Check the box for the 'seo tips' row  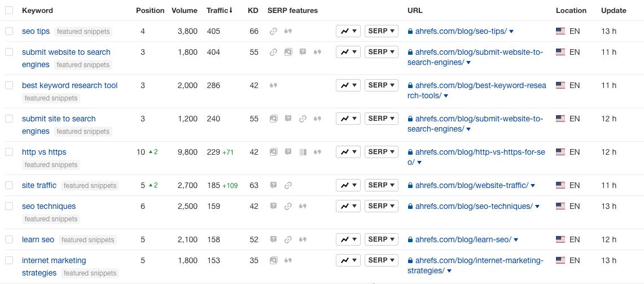click(x=9, y=31)
